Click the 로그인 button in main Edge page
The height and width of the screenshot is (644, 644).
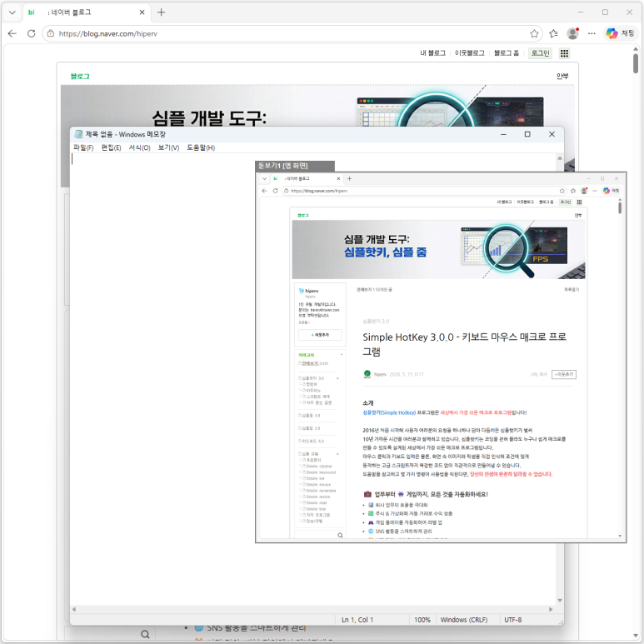pyautogui.click(x=540, y=53)
